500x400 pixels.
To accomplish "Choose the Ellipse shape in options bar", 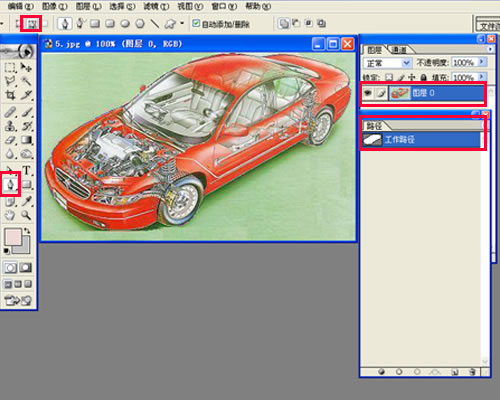I will click(x=125, y=24).
